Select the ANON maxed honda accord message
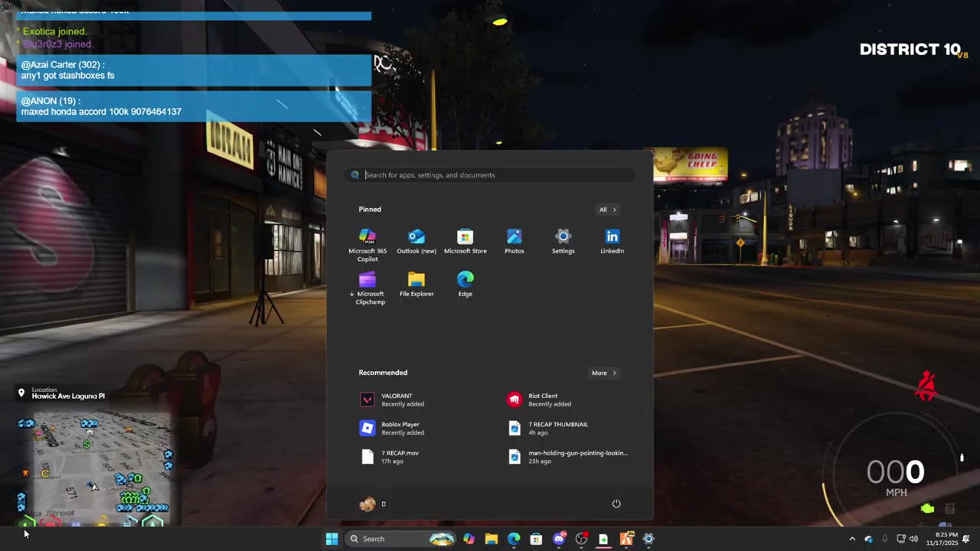 pos(194,106)
